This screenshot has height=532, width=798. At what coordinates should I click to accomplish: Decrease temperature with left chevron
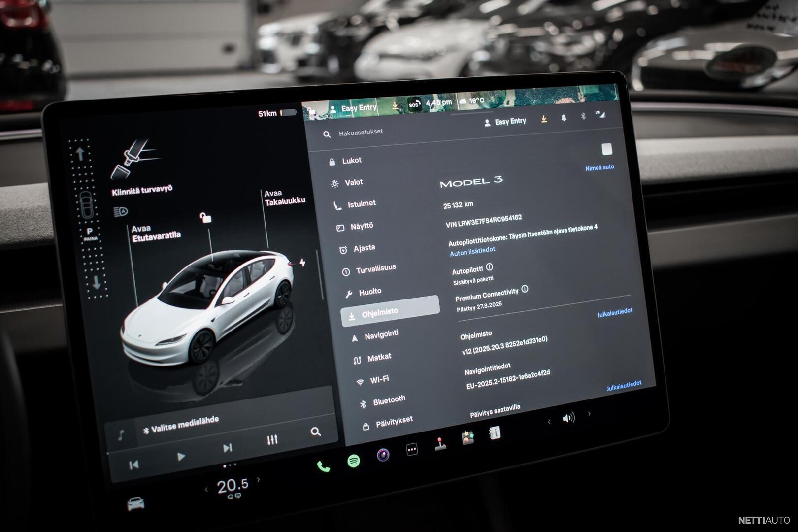[206, 489]
